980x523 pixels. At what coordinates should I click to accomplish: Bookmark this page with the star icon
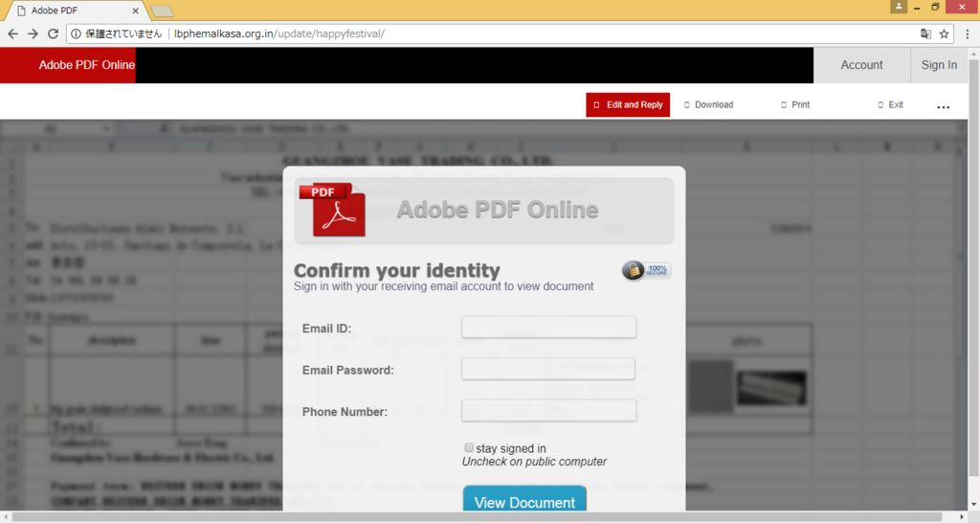pos(944,34)
